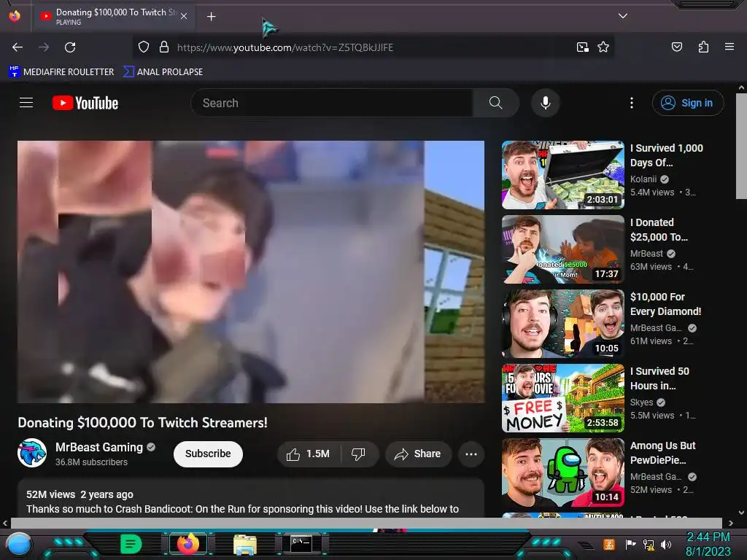Screen dimensions: 747x560
Task: Select the Donating $100,000 To Twitch tab
Action: click(113, 16)
